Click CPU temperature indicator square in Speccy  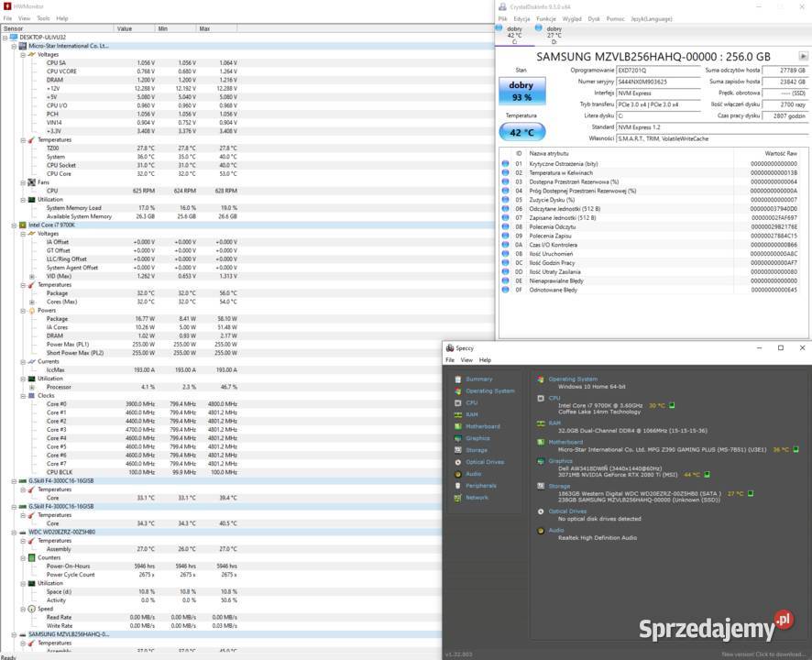tap(672, 406)
